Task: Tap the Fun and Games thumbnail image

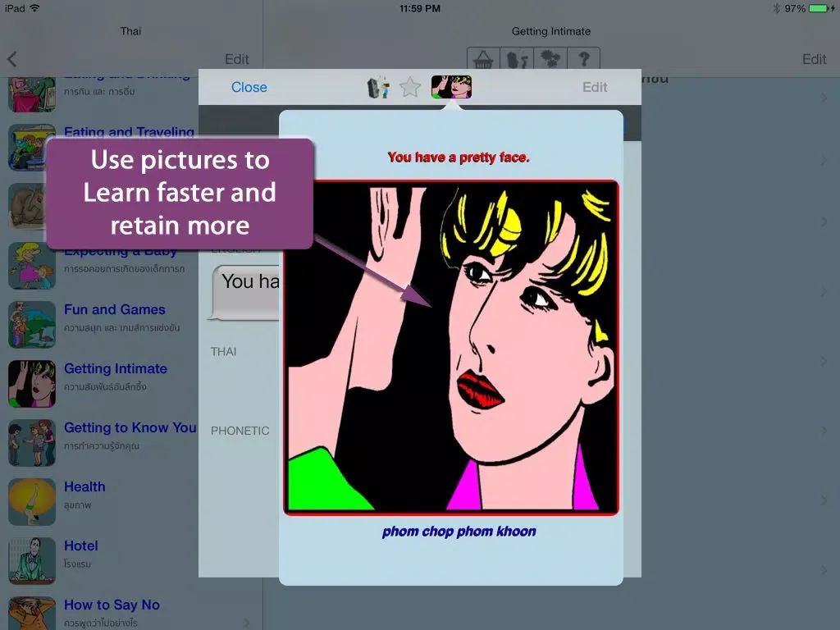Action: click(32, 325)
